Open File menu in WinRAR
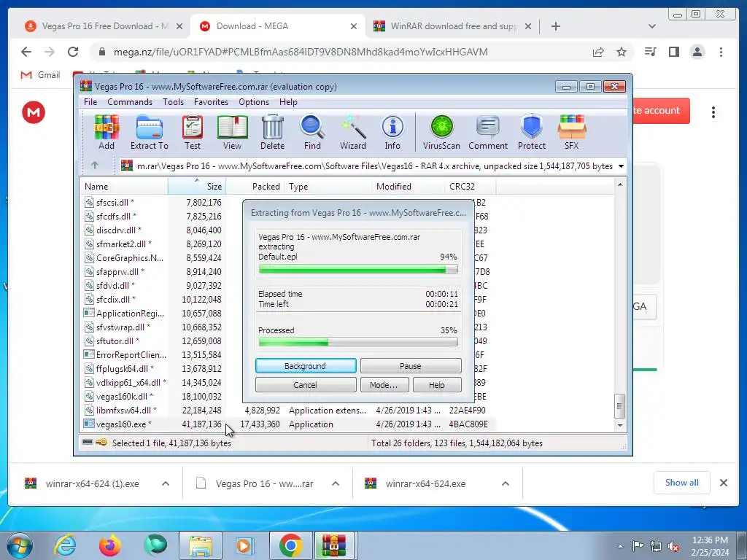Screen dimensions: 747x560 (90, 102)
